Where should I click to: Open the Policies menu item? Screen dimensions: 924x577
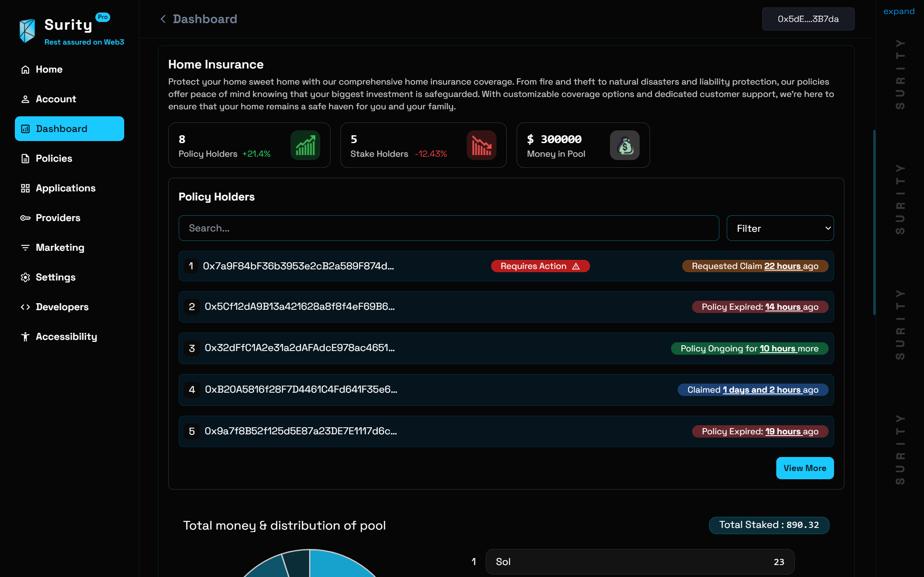pyautogui.click(x=54, y=158)
